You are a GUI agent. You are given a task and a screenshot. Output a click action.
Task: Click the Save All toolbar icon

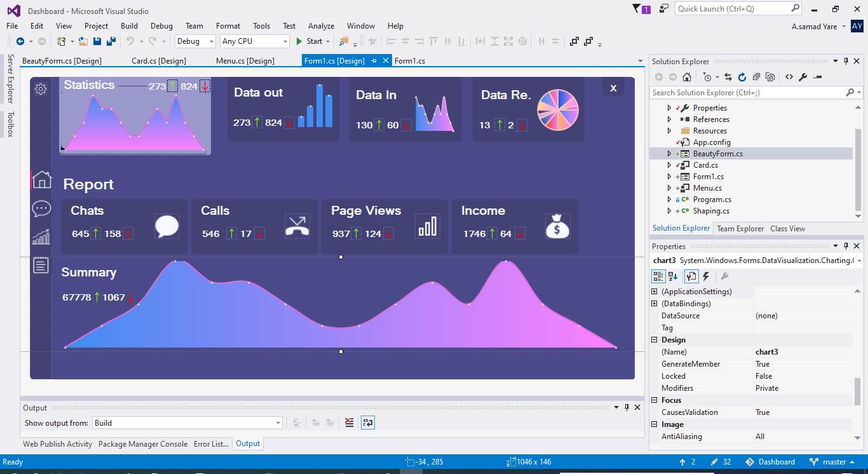coord(111,41)
